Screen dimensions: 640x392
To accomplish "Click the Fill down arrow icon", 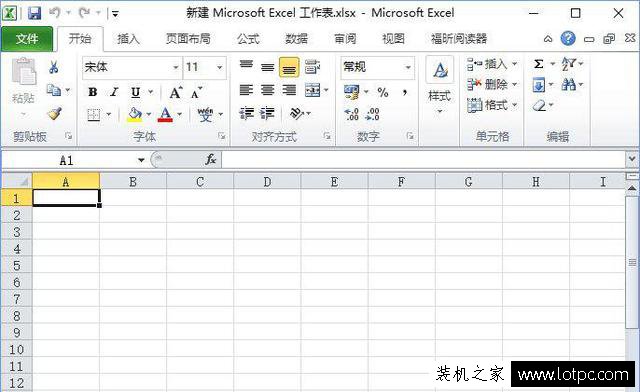I will tap(539, 85).
